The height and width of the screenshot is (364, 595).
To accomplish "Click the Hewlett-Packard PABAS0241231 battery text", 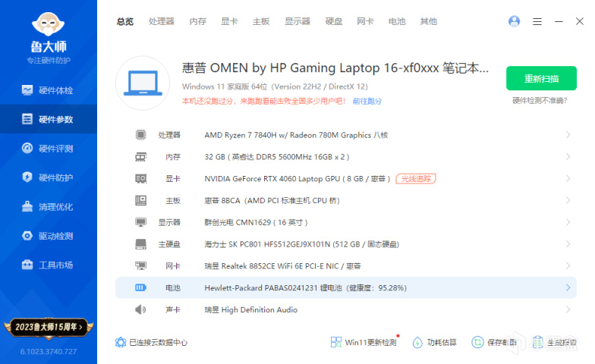I will pos(305,288).
